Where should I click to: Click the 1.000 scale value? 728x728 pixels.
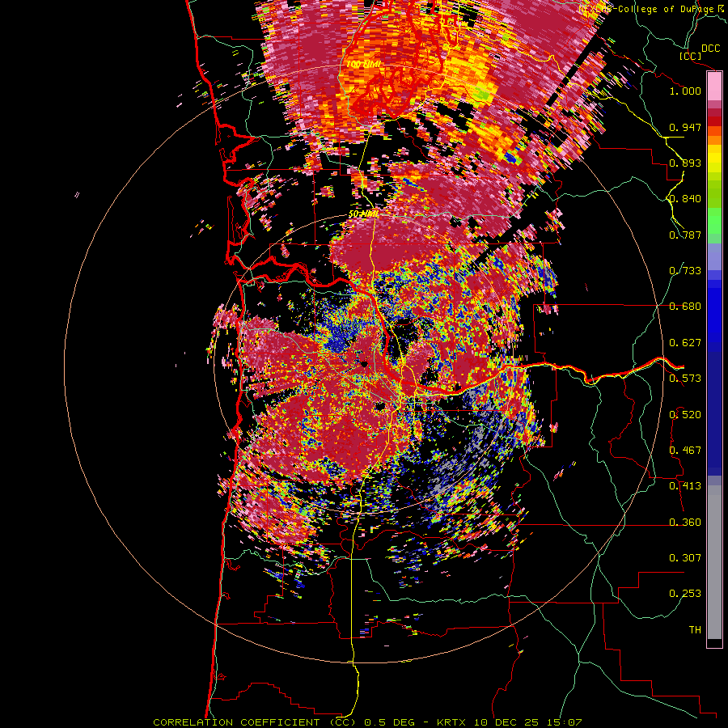pyautogui.click(x=685, y=91)
